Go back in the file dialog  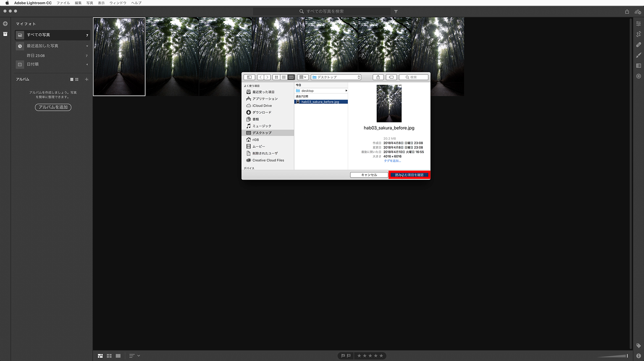260,77
